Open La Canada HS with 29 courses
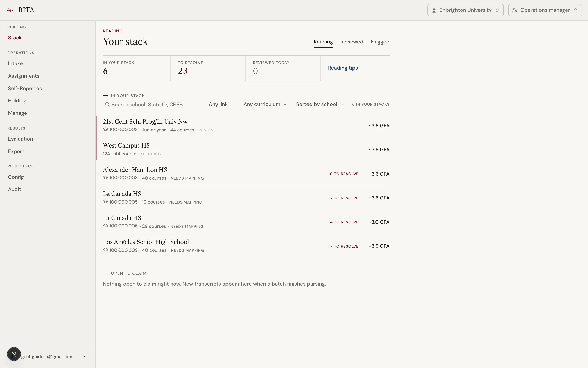Screen dimensions: 588x368 [246, 222]
